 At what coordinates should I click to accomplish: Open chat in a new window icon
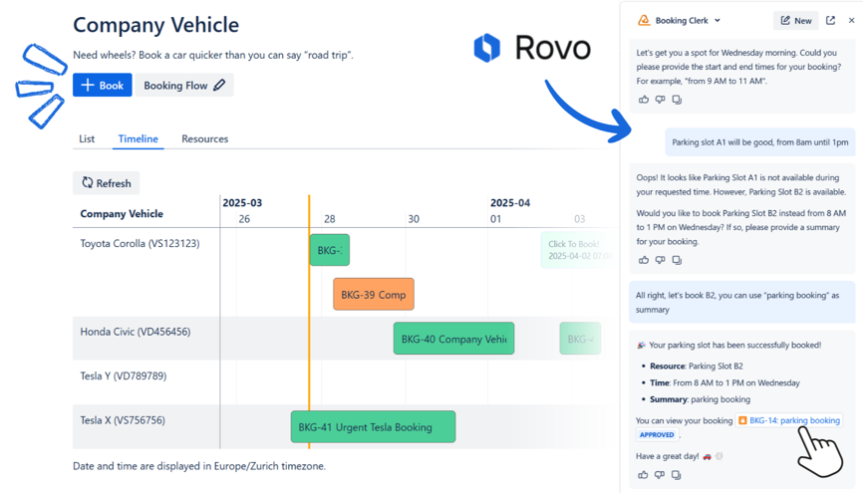coord(830,21)
